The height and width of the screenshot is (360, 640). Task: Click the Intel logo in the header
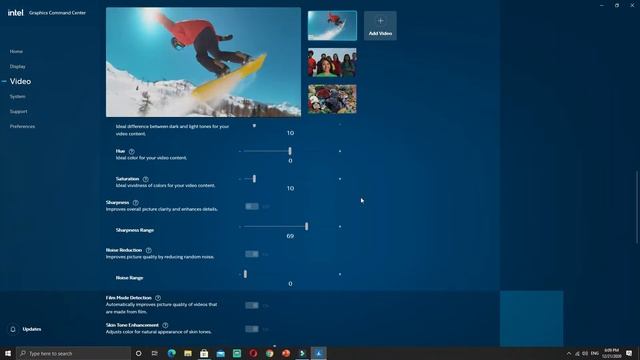pyautogui.click(x=16, y=13)
